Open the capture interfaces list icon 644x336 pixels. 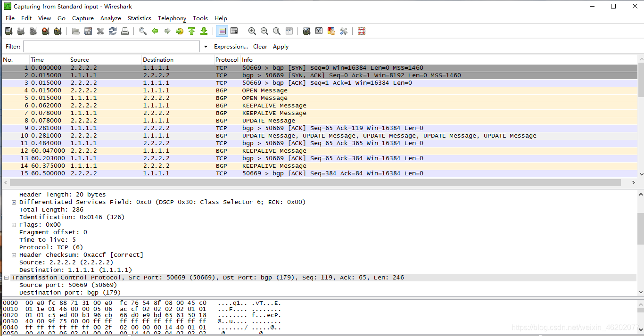pyautogui.click(x=8, y=31)
